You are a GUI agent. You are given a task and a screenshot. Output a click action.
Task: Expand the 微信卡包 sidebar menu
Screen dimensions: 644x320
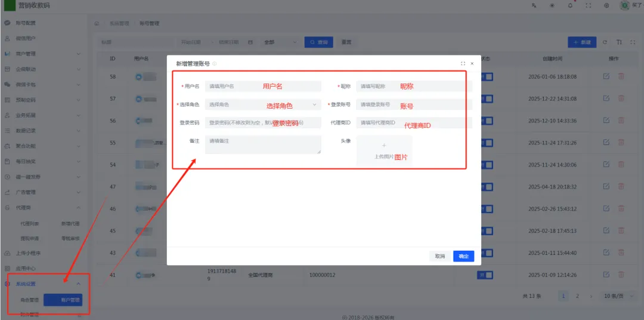43,84
